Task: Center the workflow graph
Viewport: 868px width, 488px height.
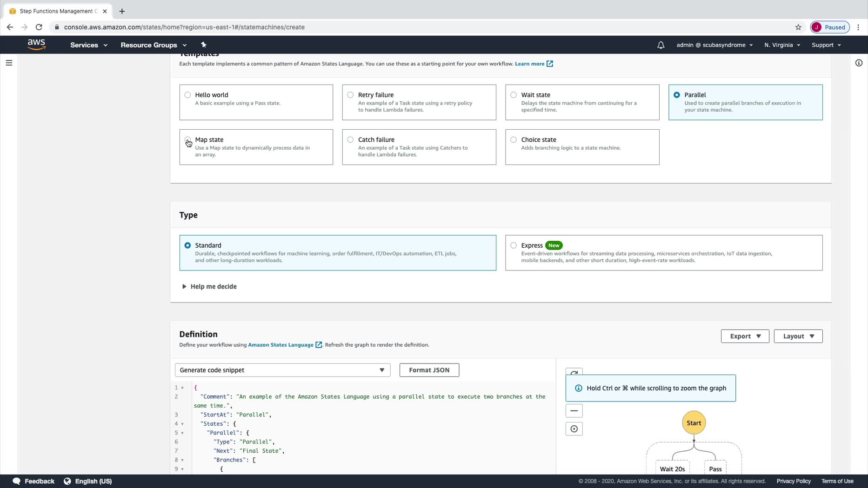Action: pyautogui.click(x=574, y=429)
